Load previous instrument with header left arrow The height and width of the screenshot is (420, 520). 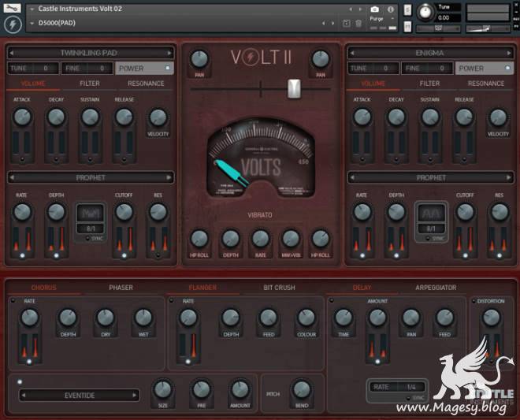pos(351,9)
